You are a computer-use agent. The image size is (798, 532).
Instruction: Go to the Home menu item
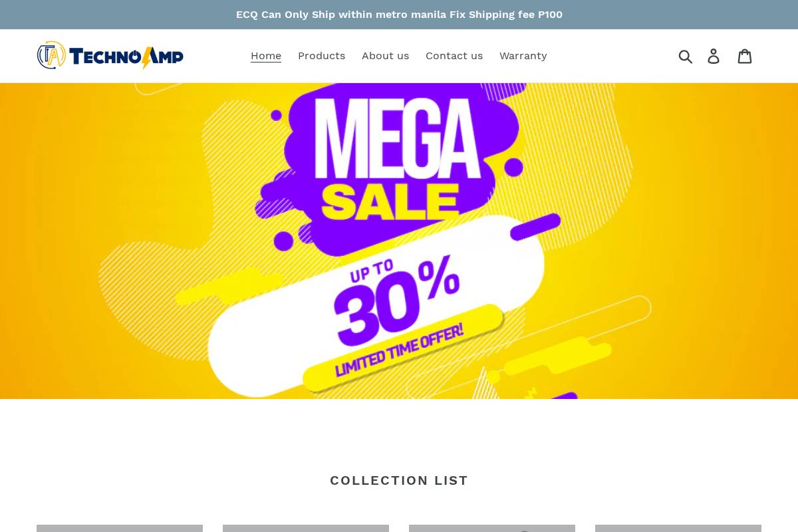(x=266, y=56)
